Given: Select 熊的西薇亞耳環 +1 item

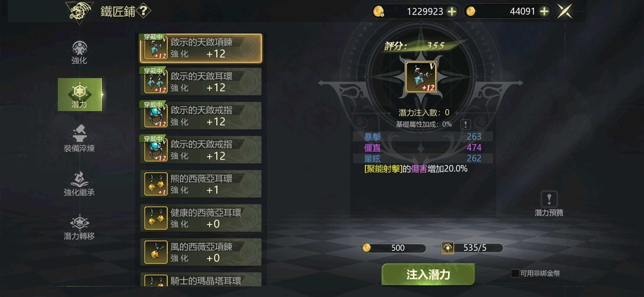Looking at the screenshot, I should point(201,184).
